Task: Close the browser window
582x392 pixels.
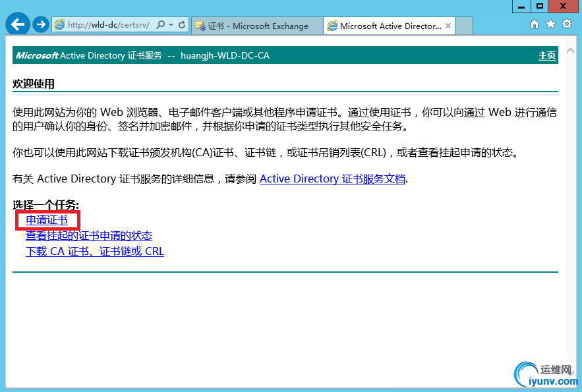Action: pos(564,7)
